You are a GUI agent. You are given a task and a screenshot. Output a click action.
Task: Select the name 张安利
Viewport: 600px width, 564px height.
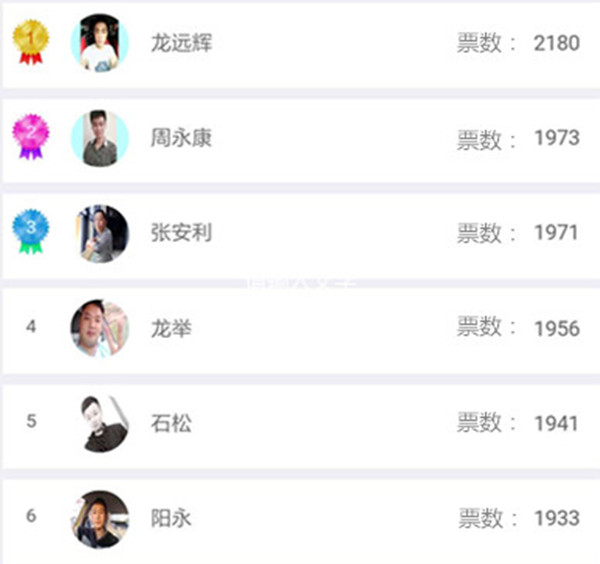click(x=181, y=233)
